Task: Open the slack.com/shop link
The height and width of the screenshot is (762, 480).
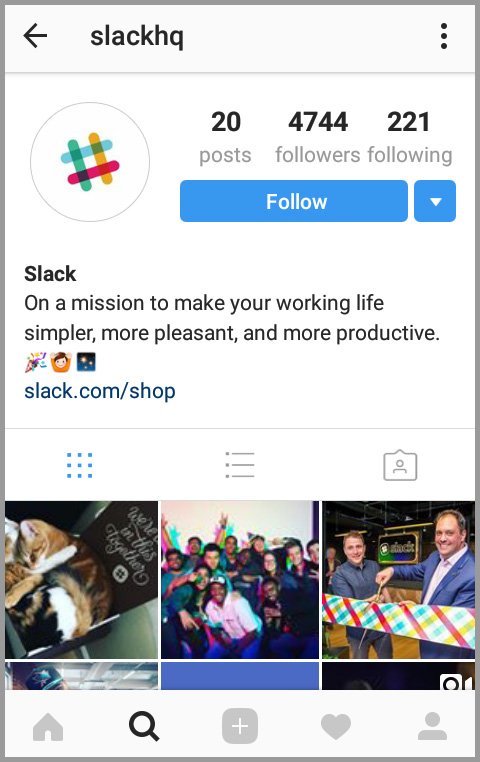Action: [x=100, y=391]
